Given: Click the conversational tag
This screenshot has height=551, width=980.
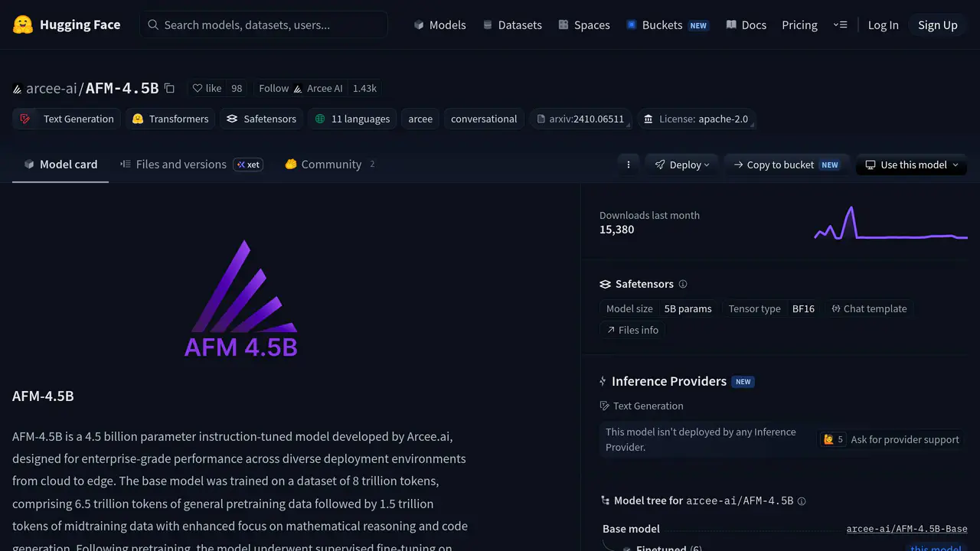Looking at the screenshot, I should 484,119.
